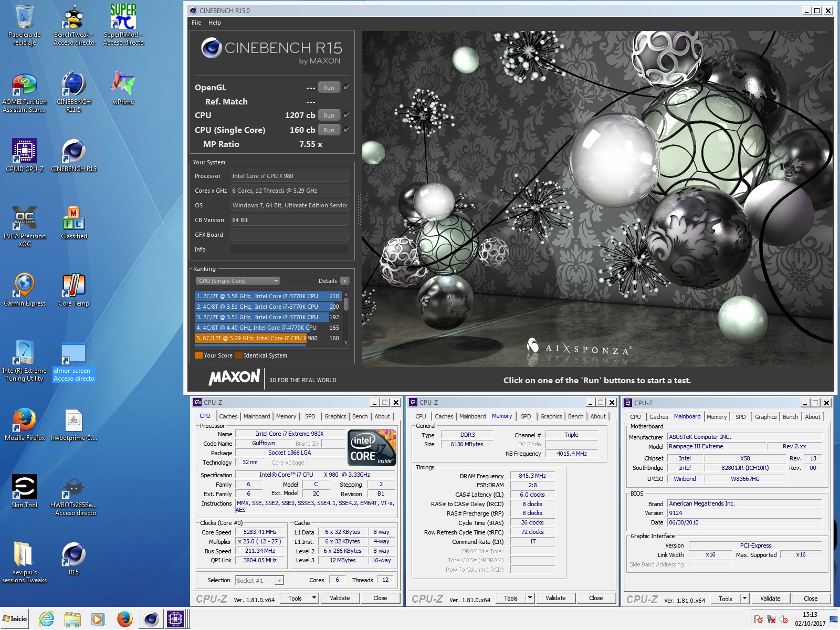This screenshot has height=630, width=840.
Task: Open About tab in Memory CPU-Z window
Action: 598,416
